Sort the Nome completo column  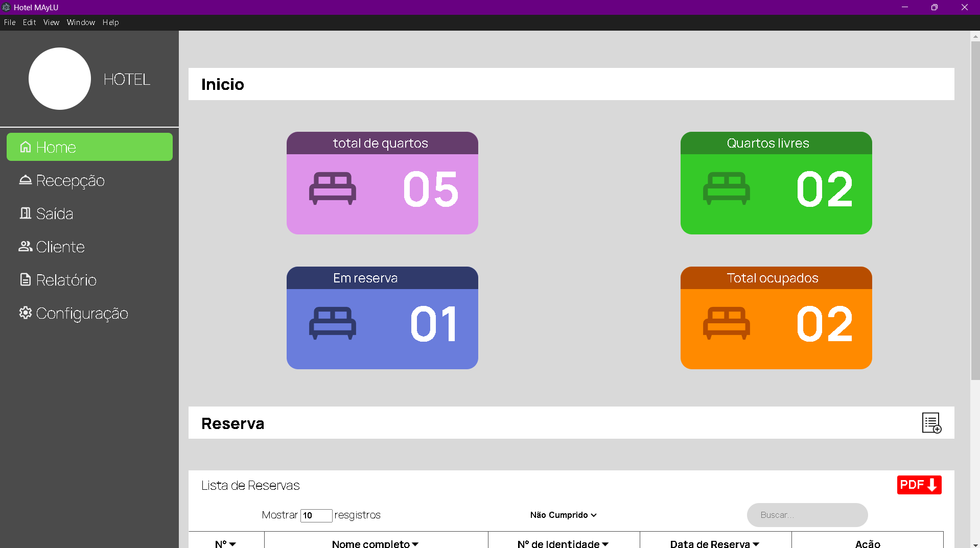point(415,544)
